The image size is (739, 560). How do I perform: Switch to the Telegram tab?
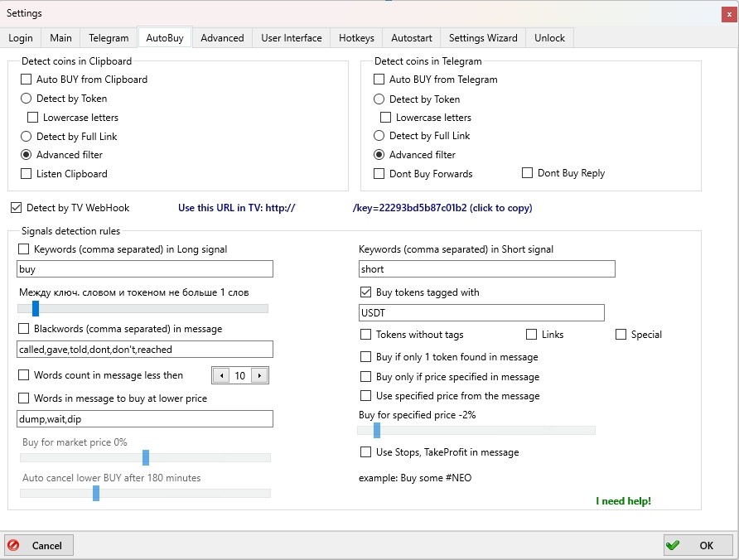109,37
